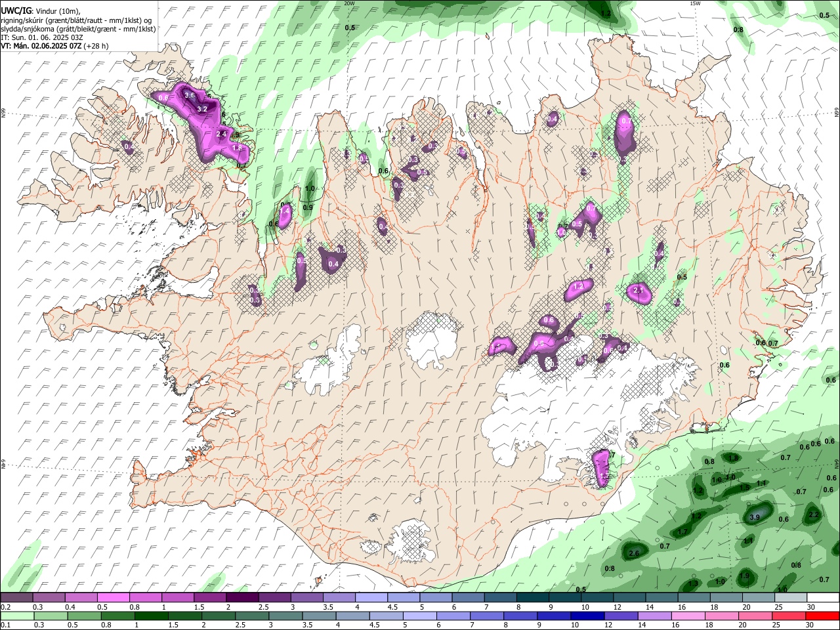This screenshot has width=840, height=630.
Task: Click the bright red 30 swatch ending lower legend
Action: click(x=822, y=616)
